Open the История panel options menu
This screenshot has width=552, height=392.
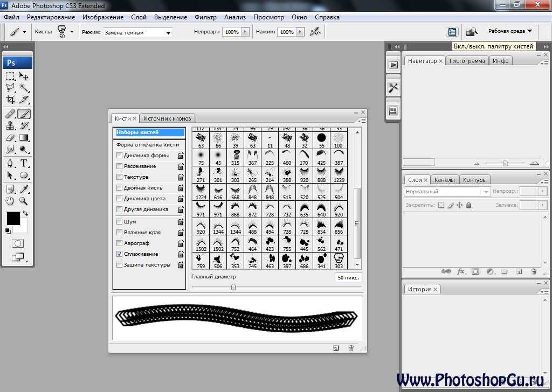[544, 291]
